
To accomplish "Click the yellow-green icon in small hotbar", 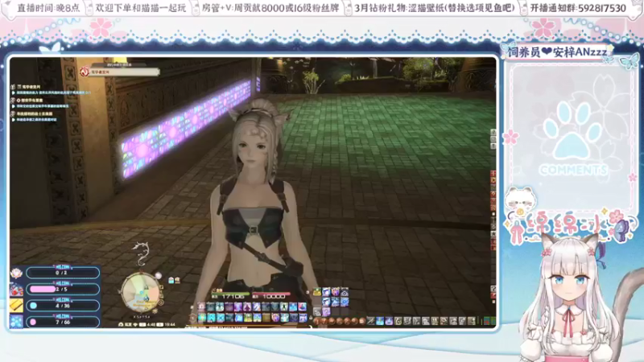I will pyautogui.click(x=316, y=292).
